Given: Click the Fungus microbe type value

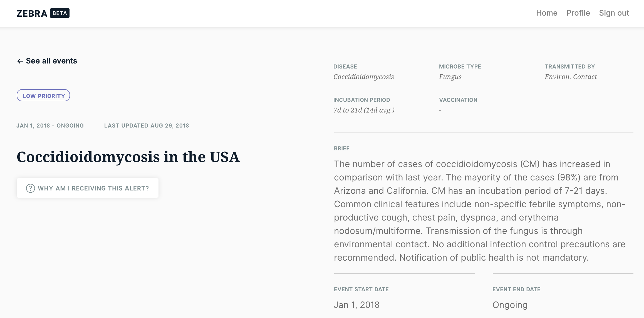Looking at the screenshot, I should [x=450, y=77].
